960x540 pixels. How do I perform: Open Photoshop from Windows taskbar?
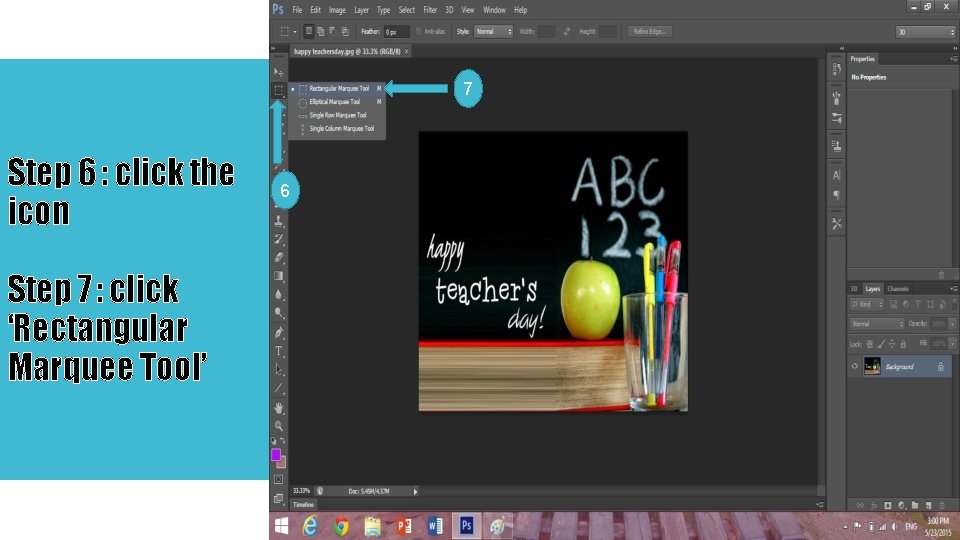pos(467,525)
